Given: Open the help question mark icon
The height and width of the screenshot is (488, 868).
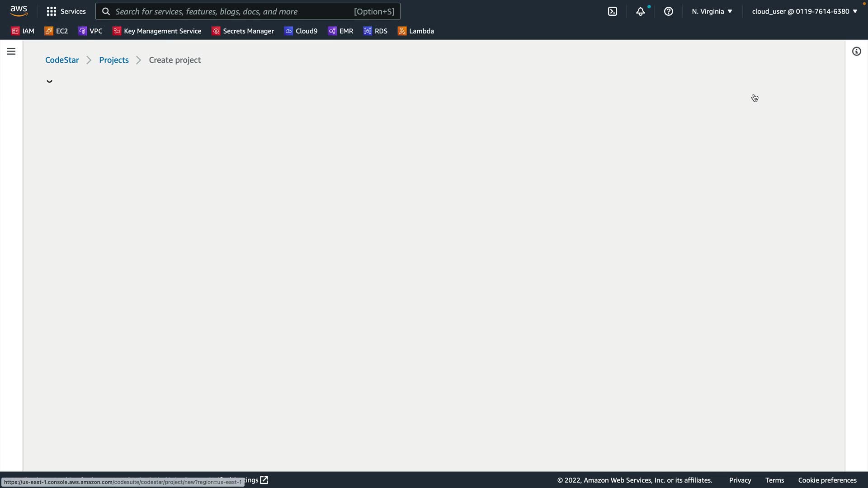Looking at the screenshot, I should (668, 11).
